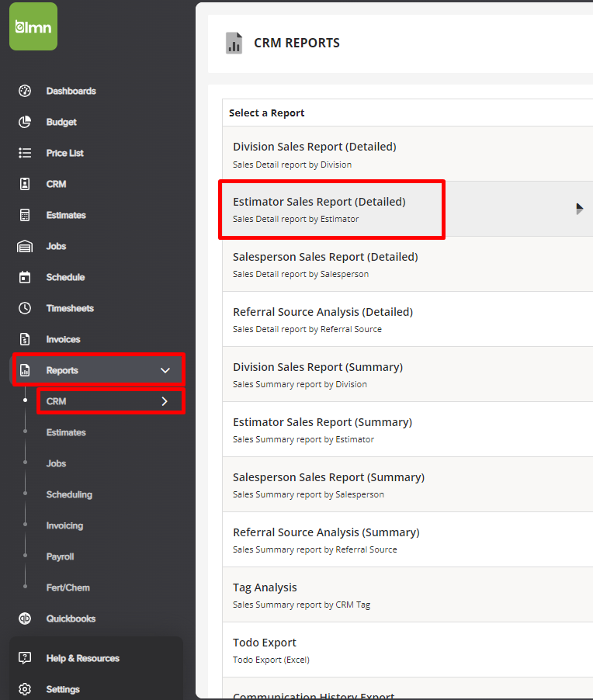Click the Settings gear icon

(25, 689)
